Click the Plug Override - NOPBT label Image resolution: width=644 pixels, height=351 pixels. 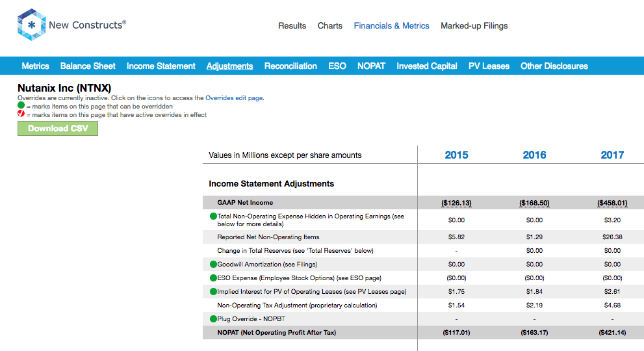click(x=251, y=319)
